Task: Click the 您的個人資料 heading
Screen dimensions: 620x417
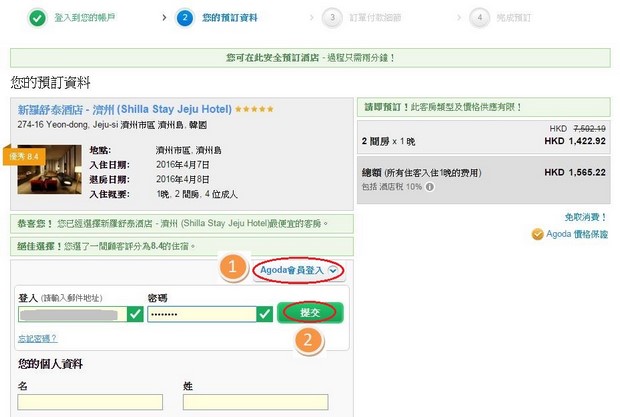Action: 50,364
